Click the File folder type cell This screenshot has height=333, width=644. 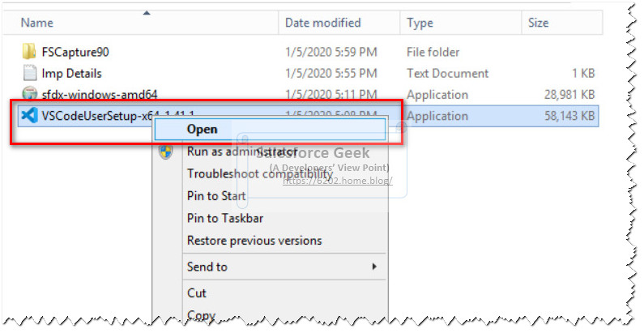433,52
